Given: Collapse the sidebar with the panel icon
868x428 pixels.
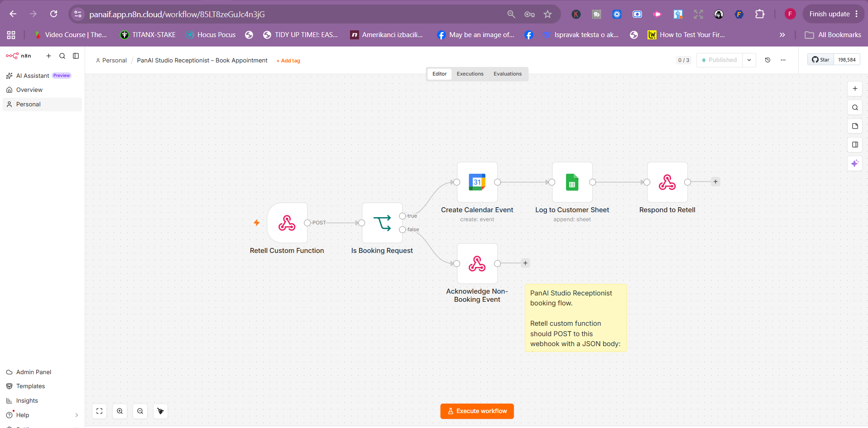Looking at the screenshot, I should (76, 56).
